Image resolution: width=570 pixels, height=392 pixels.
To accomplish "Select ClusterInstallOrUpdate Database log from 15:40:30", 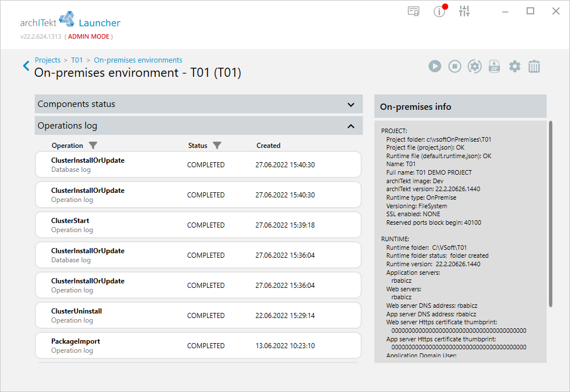I will coord(198,165).
